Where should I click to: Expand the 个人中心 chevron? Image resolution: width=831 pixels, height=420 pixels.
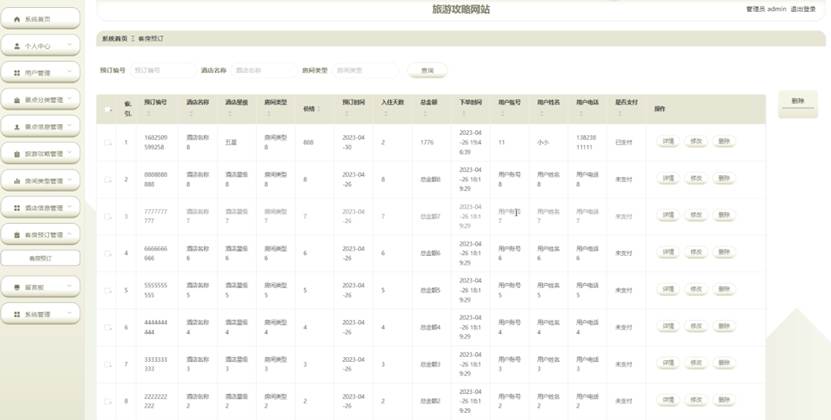(x=69, y=46)
